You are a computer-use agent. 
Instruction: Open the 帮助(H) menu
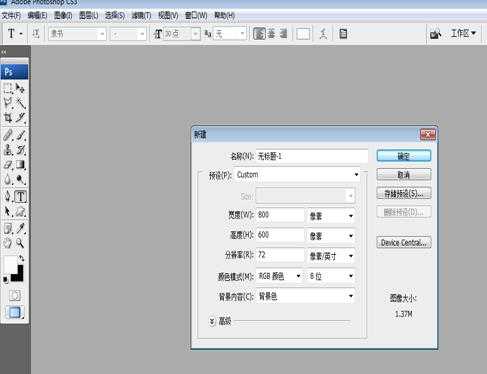click(x=224, y=15)
